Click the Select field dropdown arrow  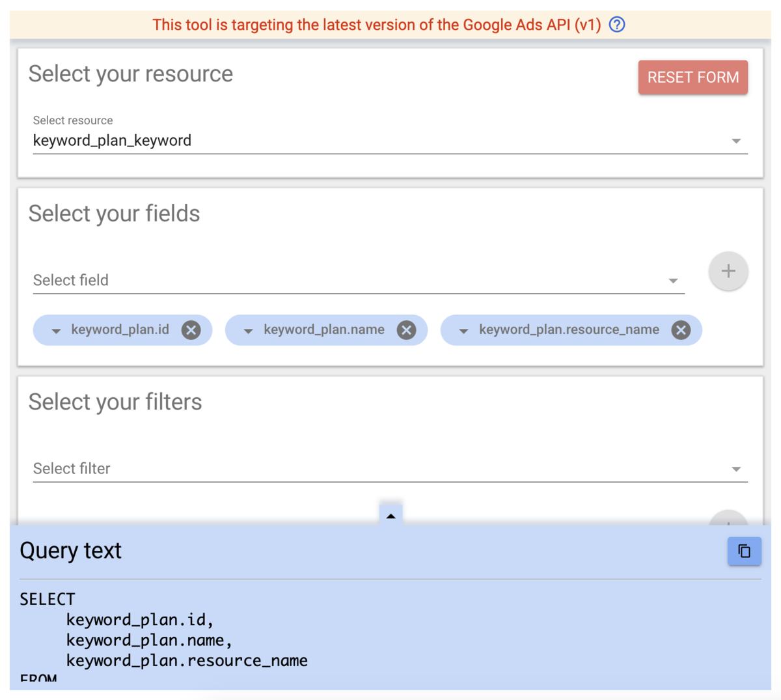(673, 281)
